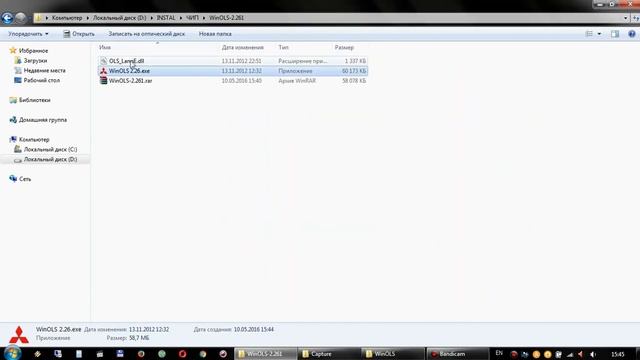Click Записать на оптический диск
640x360 pixels.
coord(147,34)
